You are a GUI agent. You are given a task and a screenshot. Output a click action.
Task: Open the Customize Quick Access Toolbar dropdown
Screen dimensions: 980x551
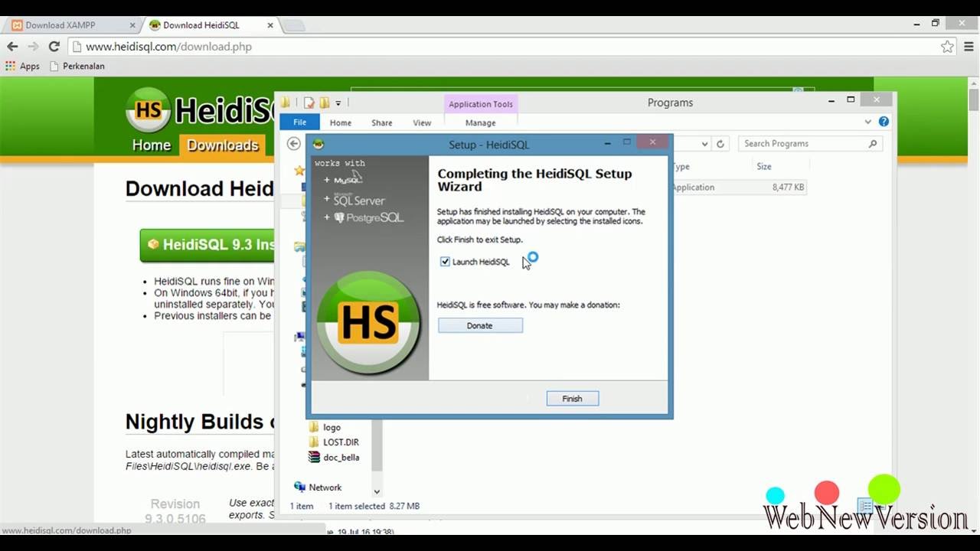(x=338, y=103)
